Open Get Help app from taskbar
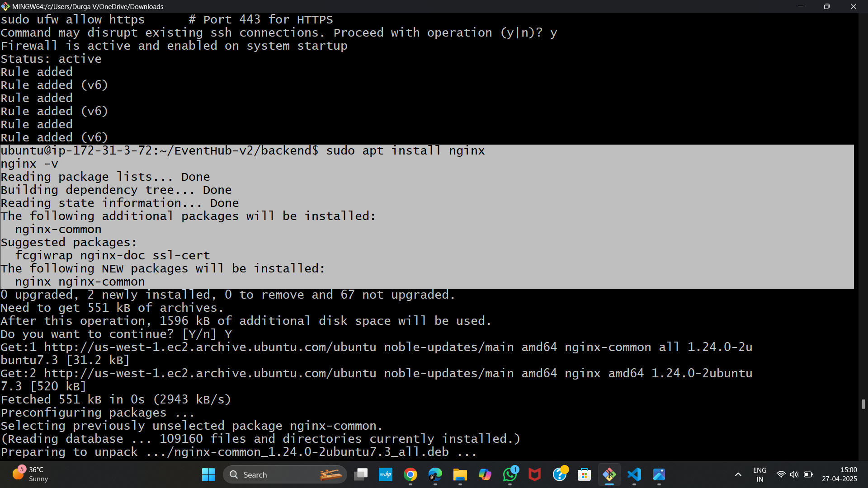The image size is (868, 488). (x=560, y=474)
